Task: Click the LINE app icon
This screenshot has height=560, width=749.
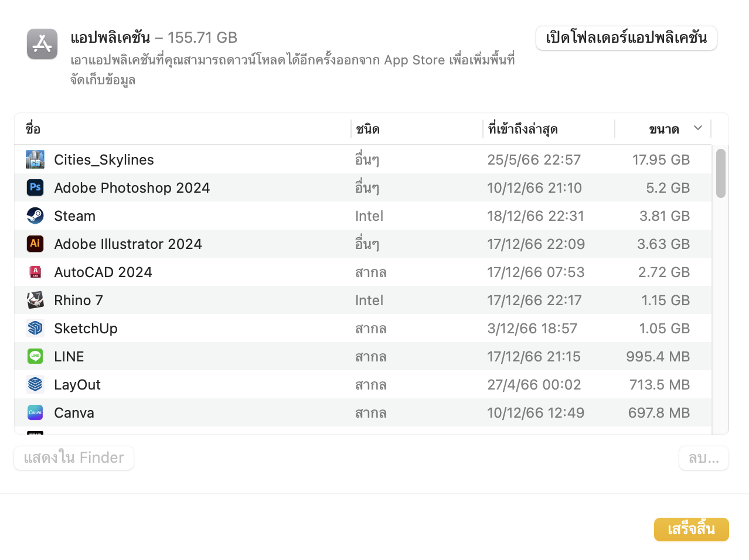Action: 35,356
